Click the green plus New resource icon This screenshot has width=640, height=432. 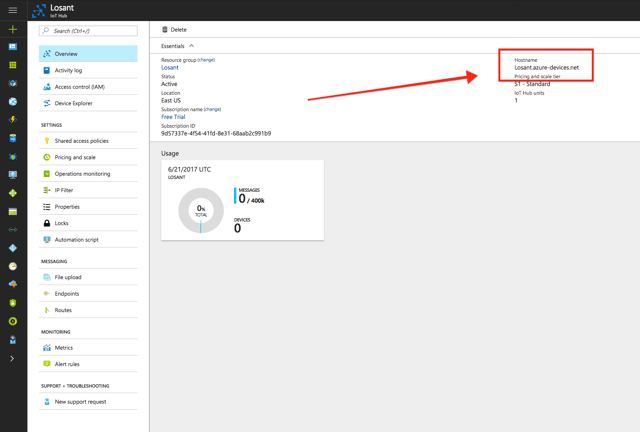[x=13, y=29]
